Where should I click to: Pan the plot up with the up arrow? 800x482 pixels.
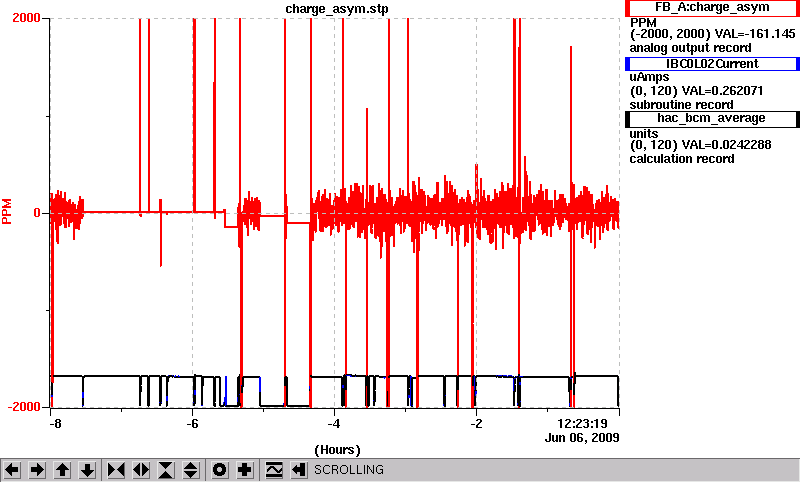(x=62, y=470)
